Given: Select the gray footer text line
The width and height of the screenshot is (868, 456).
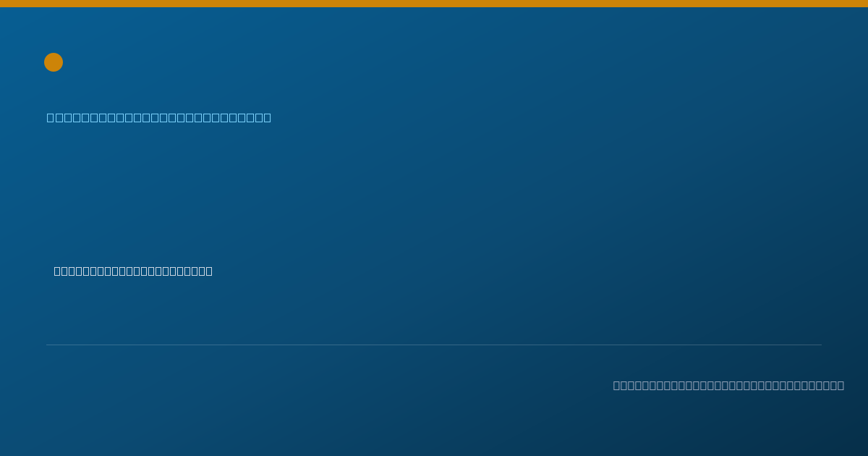Looking at the screenshot, I should pyautogui.click(x=728, y=385).
